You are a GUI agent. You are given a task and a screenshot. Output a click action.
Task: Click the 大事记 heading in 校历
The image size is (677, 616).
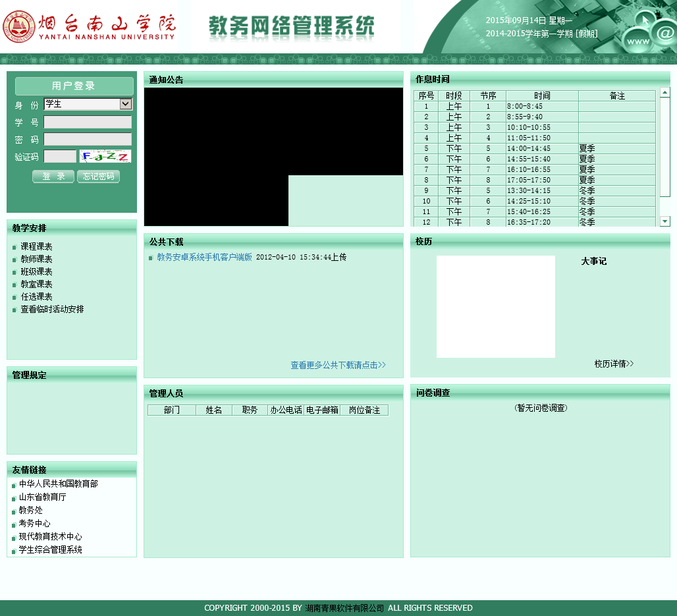point(593,261)
